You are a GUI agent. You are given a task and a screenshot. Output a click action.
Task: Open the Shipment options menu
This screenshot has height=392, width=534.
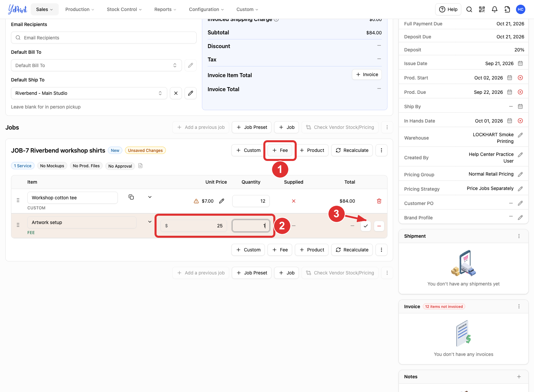click(519, 236)
